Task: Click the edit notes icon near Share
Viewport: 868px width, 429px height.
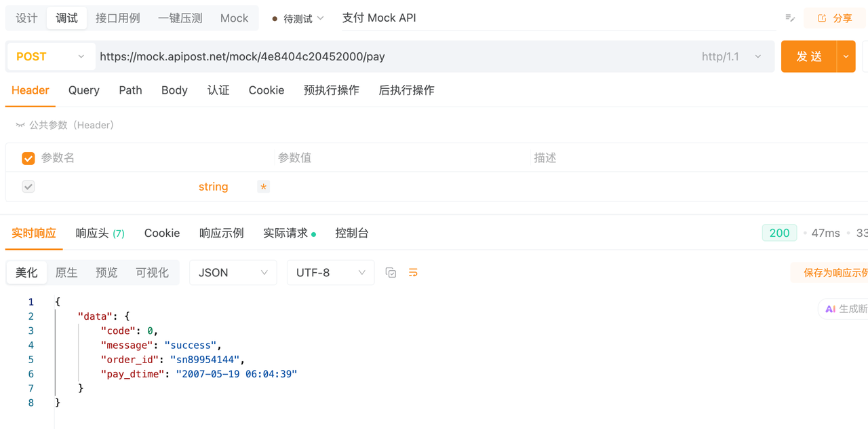Action: [x=790, y=18]
